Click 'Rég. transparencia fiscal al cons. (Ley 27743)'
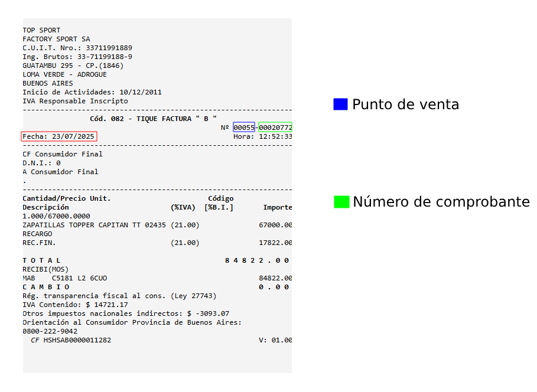This screenshot has width=537, height=392. click(x=119, y=296)
